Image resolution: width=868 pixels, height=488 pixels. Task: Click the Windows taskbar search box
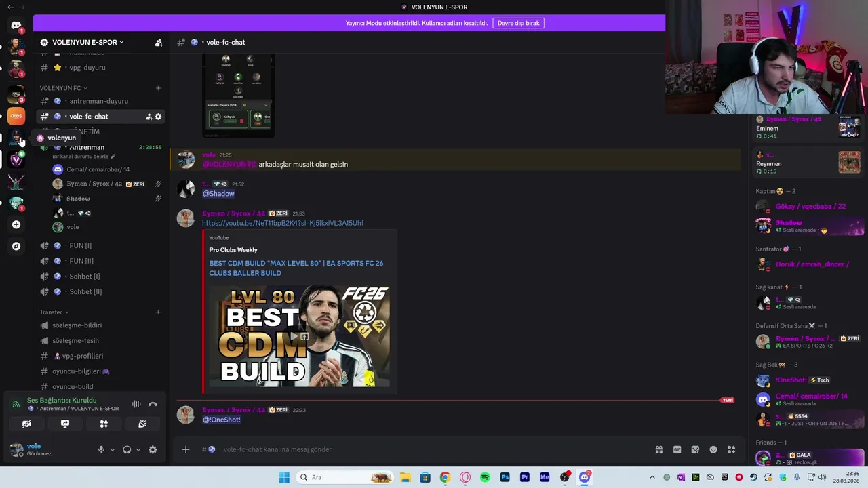344,477
